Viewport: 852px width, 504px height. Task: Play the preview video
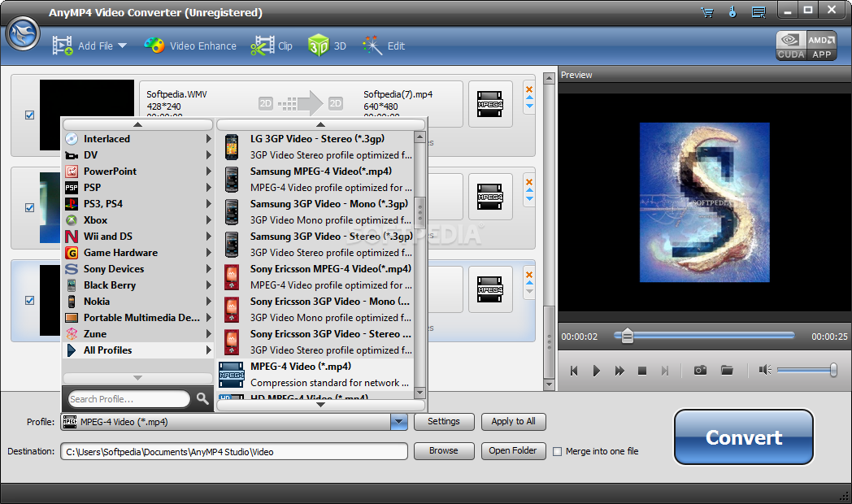coord(597,371)
